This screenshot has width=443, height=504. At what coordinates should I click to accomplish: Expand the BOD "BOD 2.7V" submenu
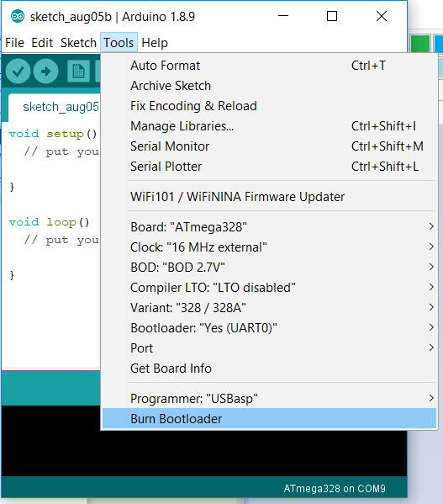click(x=269, y=268)
